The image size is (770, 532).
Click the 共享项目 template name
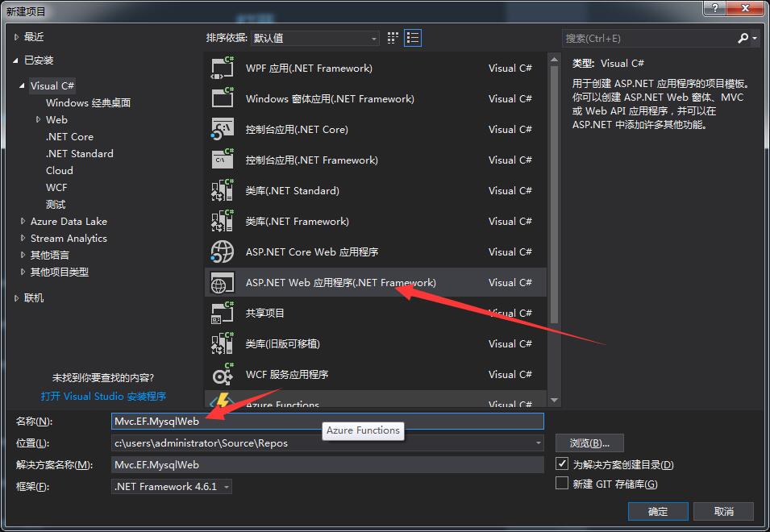(x=265, y=313)
